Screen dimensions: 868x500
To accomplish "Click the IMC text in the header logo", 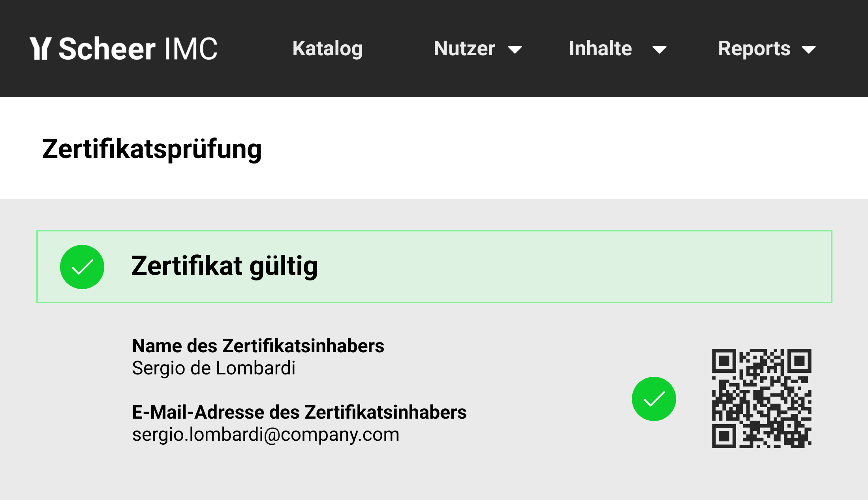I will [x=191, y=49].
